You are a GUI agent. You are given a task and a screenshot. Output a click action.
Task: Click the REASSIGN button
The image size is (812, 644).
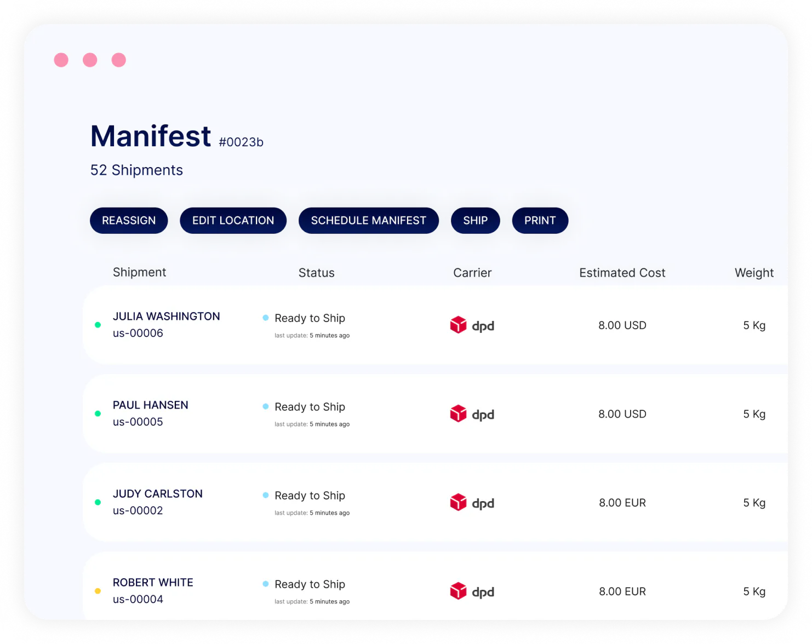coord(129,221)
